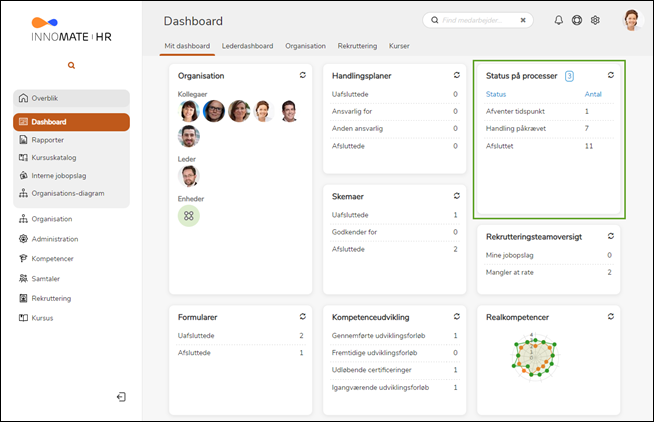
Task: Click the notification bell icon
Action: point(559,20)
